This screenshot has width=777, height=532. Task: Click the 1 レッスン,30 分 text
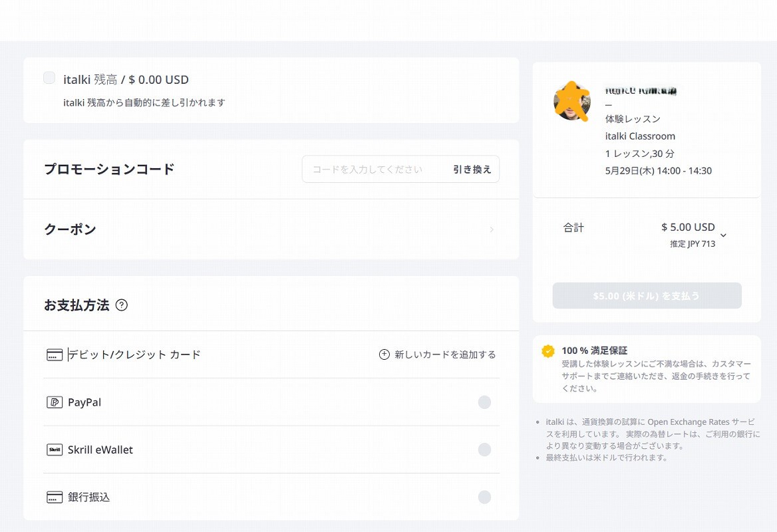[639, 154]
